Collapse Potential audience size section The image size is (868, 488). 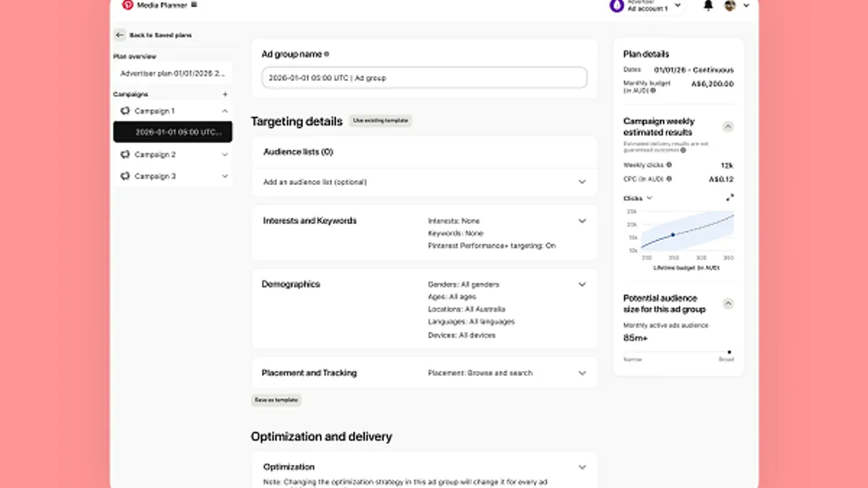click(728, 304)
